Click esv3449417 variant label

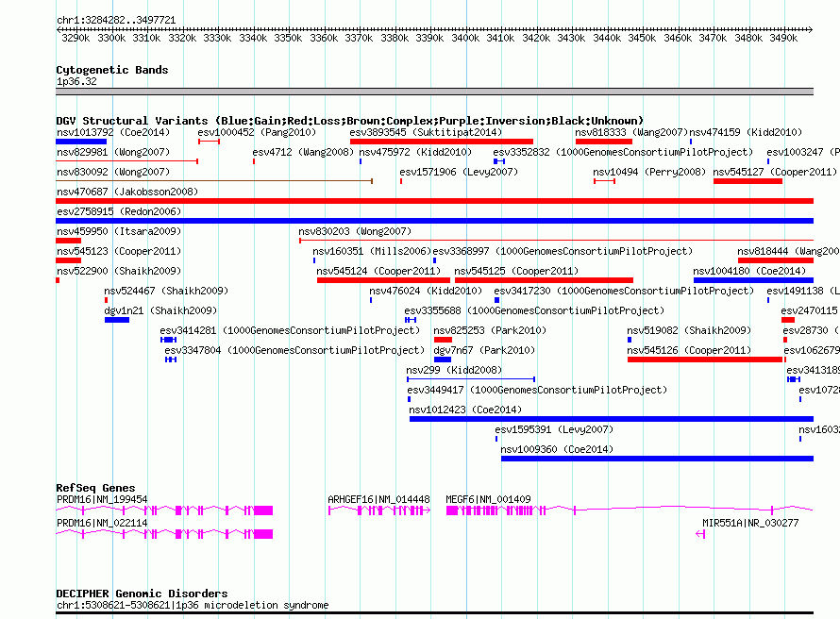pos(537,390)
